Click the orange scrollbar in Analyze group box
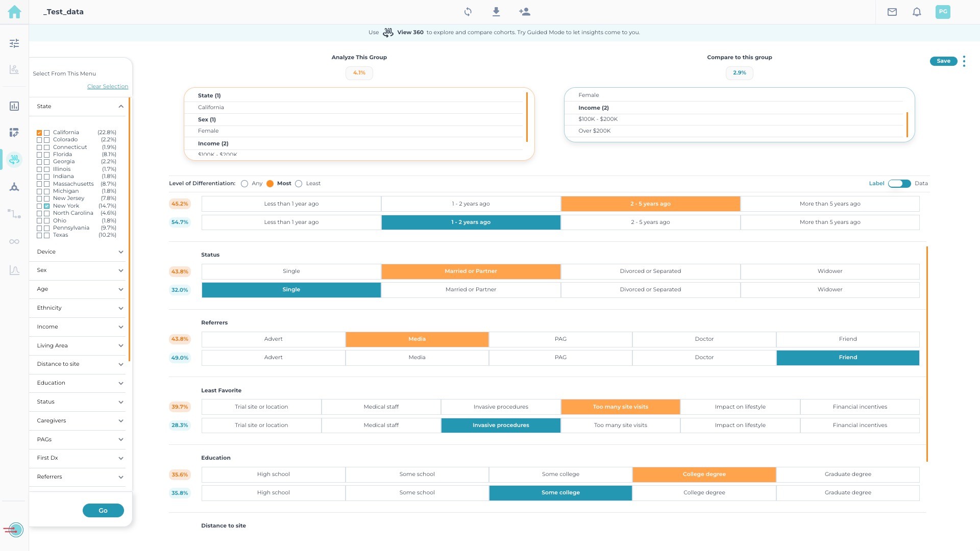This screenshot has height=551, width=980. pyautogui.click(x=527, y=117)
